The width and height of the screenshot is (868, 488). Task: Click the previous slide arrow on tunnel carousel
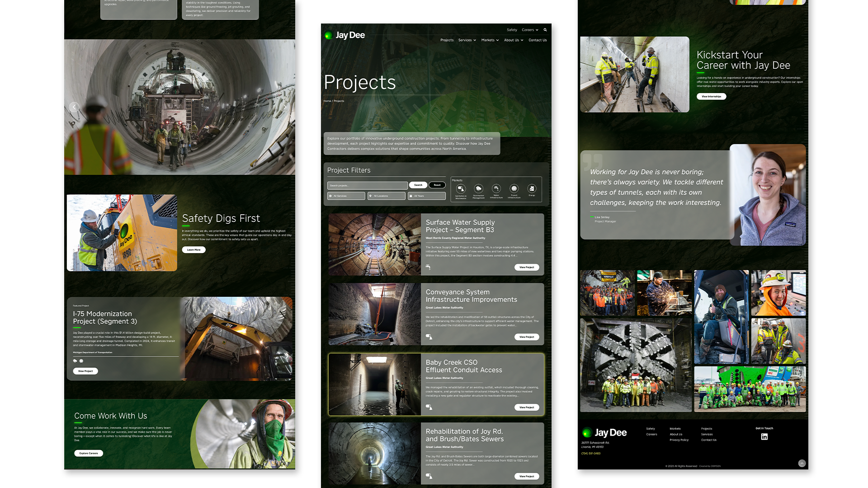click(74, 107)
